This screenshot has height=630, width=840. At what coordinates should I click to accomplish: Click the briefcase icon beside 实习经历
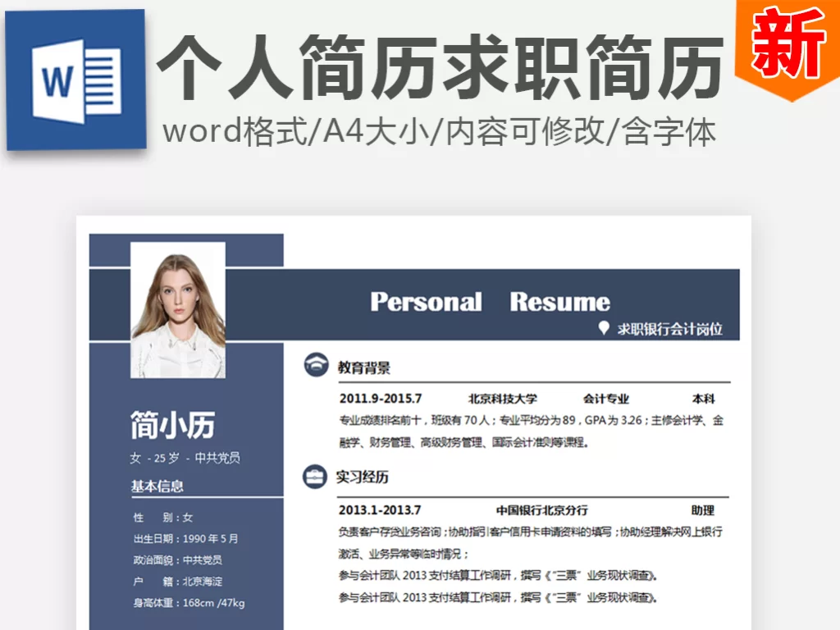315,477
